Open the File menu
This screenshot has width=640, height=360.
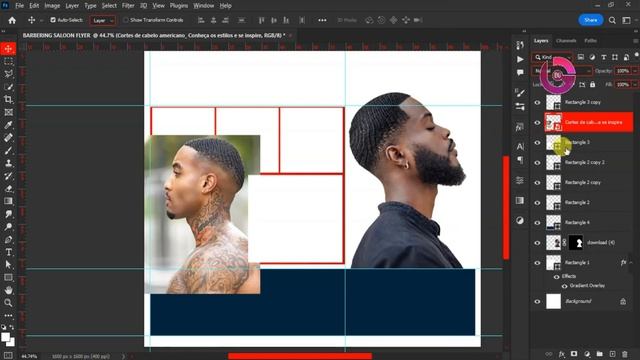pyautogui.click(x=19, y=6)
